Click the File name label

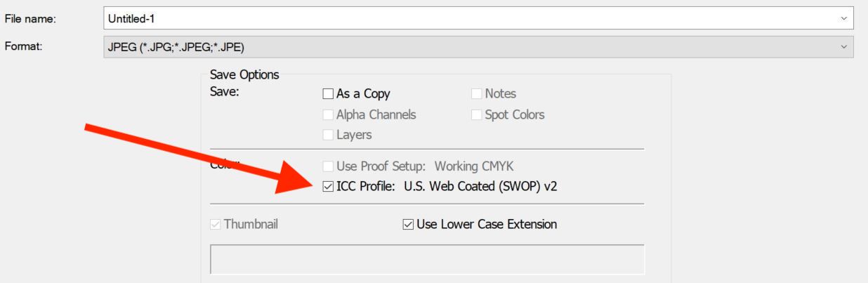[x=30, y=18]
